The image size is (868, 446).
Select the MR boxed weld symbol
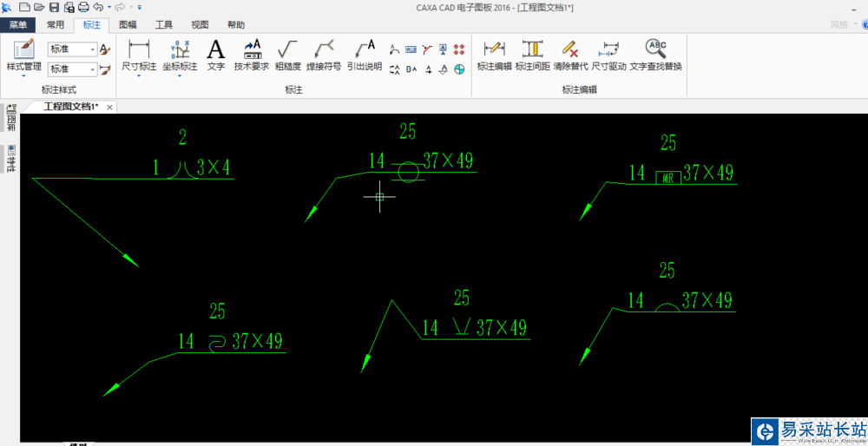pos(668,178)
